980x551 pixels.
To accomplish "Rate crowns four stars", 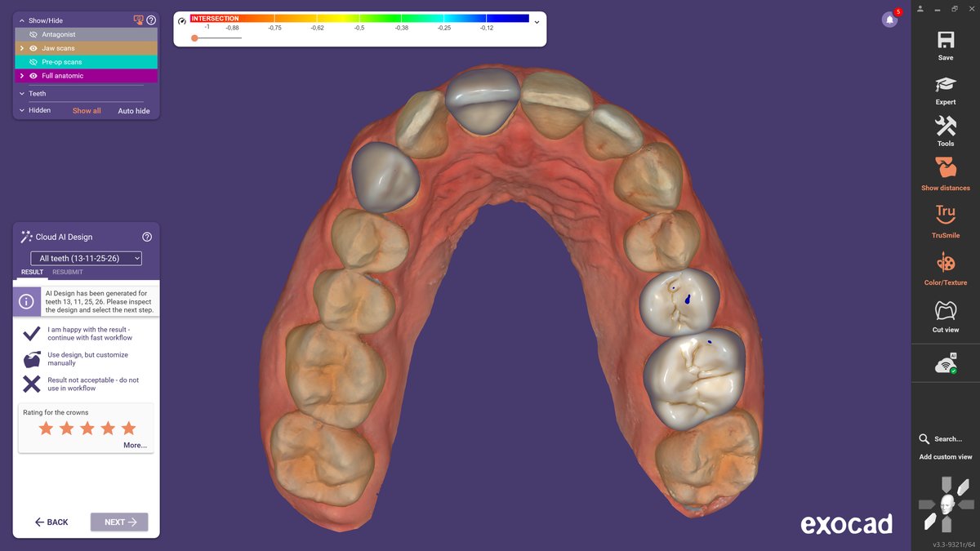I will (x=108, y=429).
